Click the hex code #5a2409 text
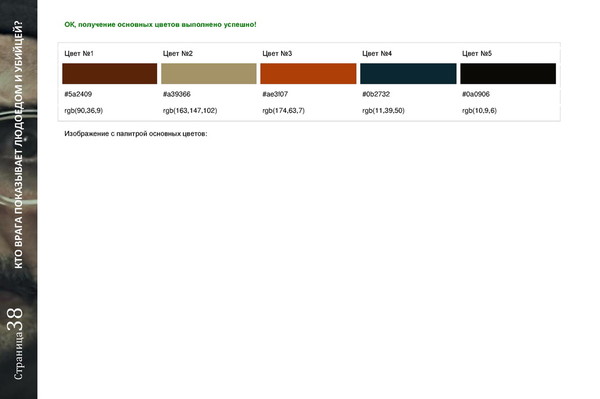This screenshot has width=600, height=399. [x=78, y=94]
